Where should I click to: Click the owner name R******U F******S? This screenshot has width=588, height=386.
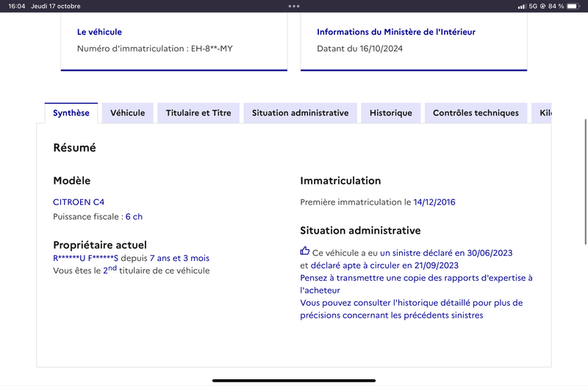(x=85, y=258)
